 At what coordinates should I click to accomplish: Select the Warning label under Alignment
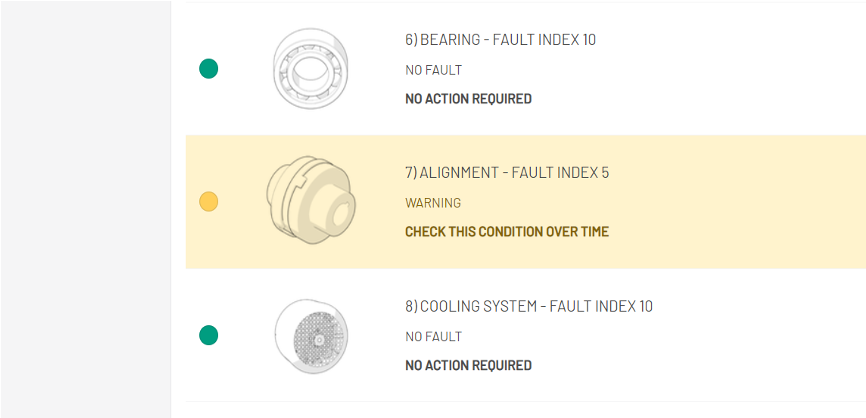[433, 203]
